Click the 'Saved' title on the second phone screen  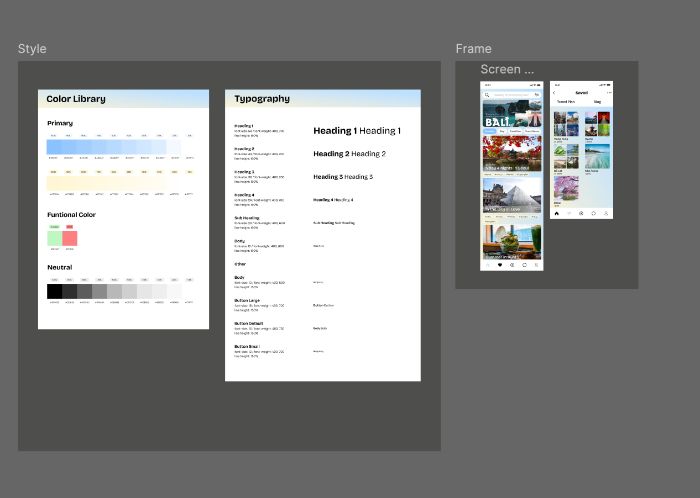coord(581,93)
